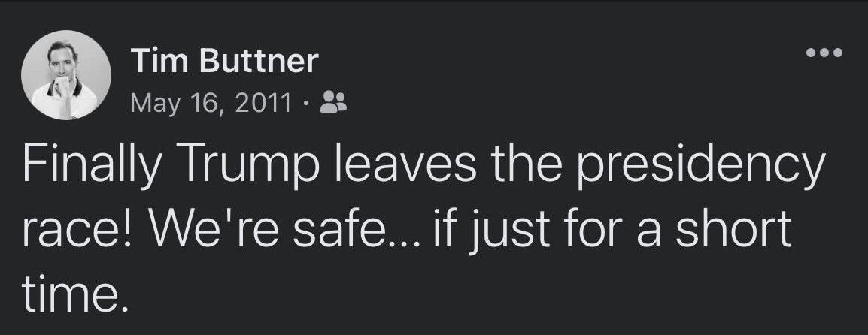Screen dimensions: 868x335
Task: Open Tim Buttner's profile picture
Action: (66, 74)
